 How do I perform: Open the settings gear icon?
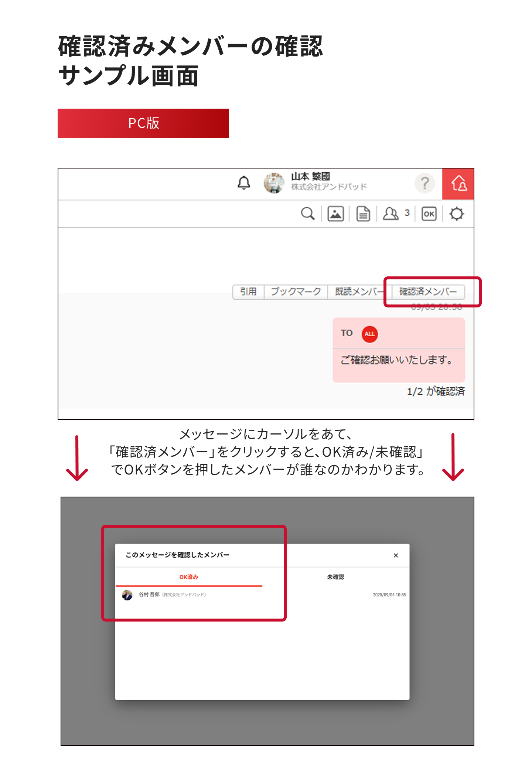(x=457, y=214)
